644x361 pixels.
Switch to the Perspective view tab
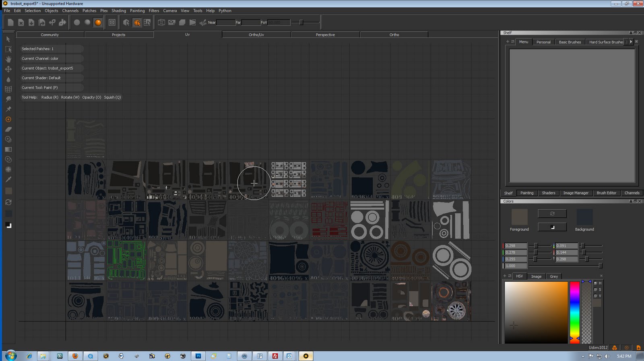click(x=325, y=35)
